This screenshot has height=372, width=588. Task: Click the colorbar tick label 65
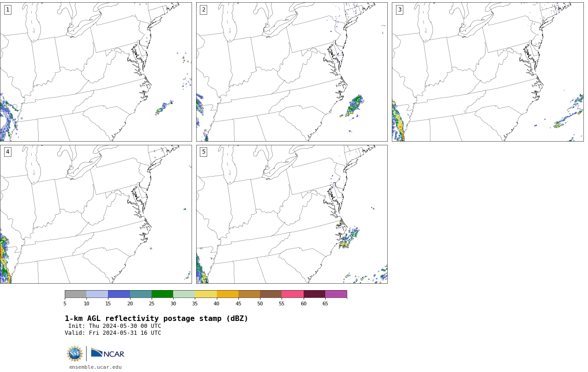[325, 303]
